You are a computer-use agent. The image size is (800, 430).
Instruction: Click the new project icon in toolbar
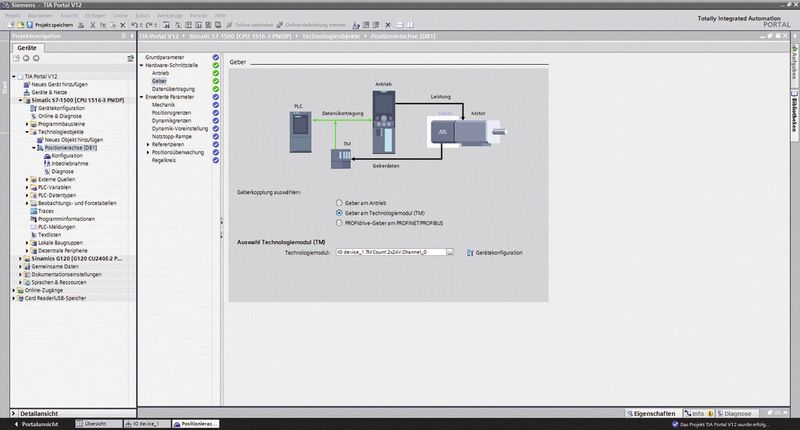tap(12, 24)
